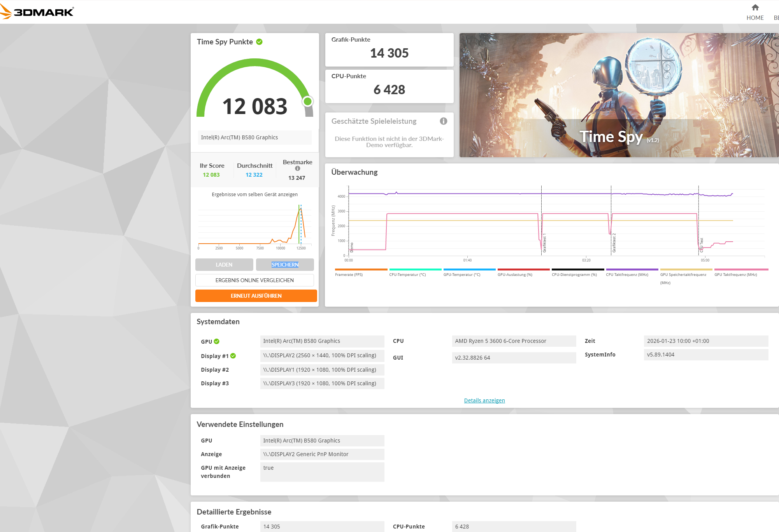Viewport: 779px width, 532px height.
Task: Toggle the GPU Speichertaktfrequenz legend swatch
Action: (686, 269)
